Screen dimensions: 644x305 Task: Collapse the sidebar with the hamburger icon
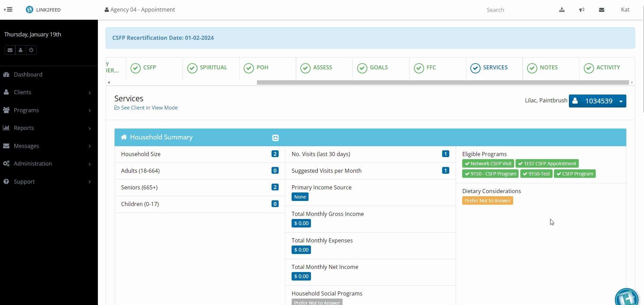coord(8,10)
